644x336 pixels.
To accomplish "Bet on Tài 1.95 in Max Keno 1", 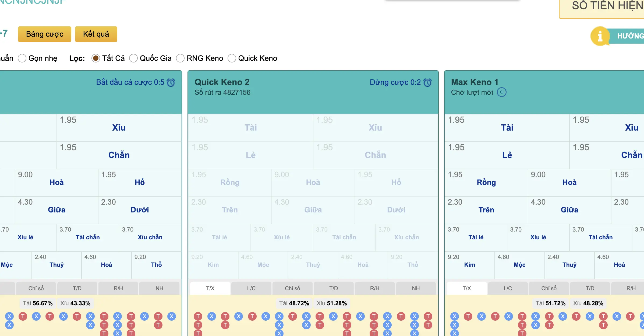I will click(x=507, y=128).
